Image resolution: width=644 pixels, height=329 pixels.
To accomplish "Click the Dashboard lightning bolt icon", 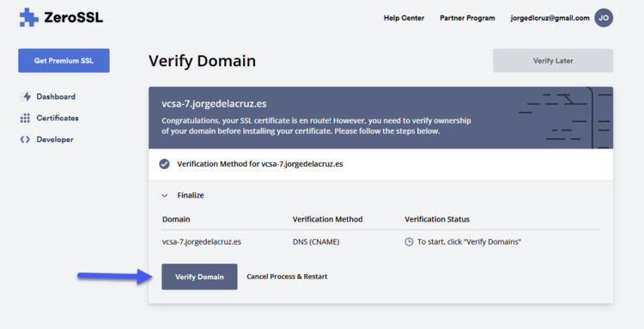I will point(27,96).
